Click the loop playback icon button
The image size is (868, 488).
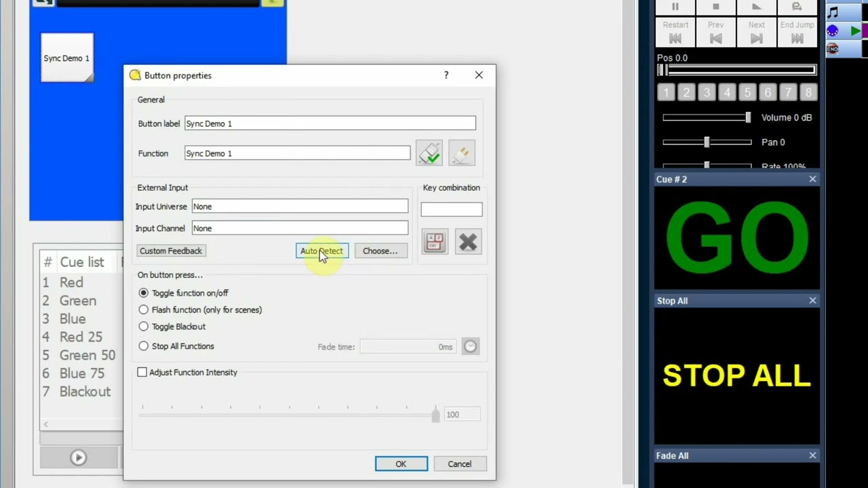tap(797, 6)
